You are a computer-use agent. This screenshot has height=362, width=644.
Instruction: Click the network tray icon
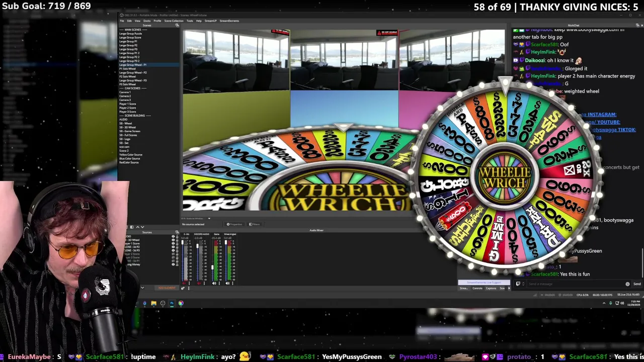tap(617, 303)
